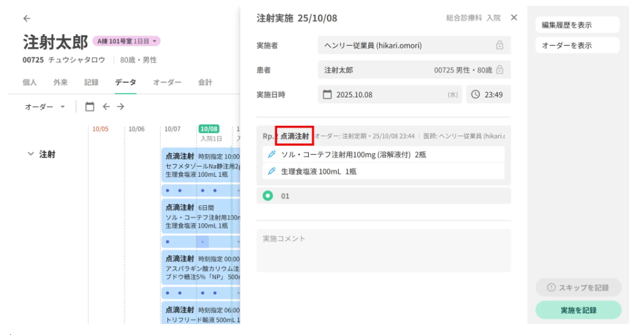Click the 実施日時 date field 2025.10.08
Viewport: 644px width, 335px height.
[389, 94]
